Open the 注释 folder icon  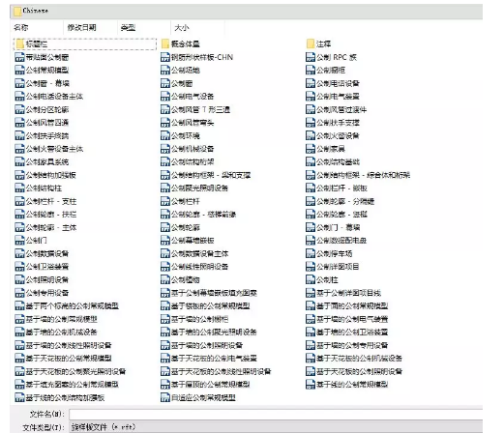311,43
